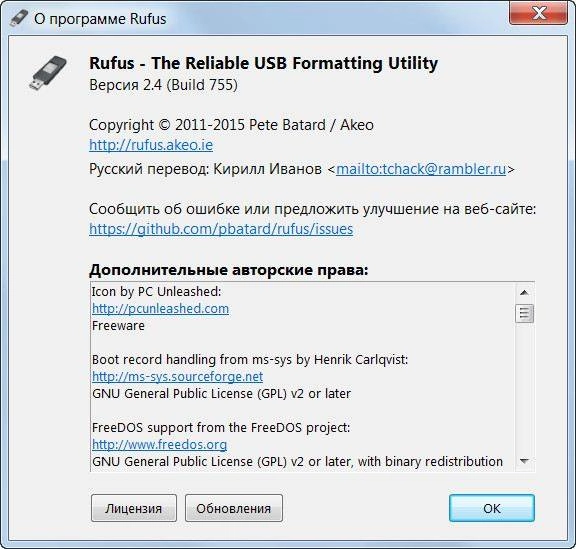Click the Лицензия button
Screen dimensions: 576x549
click(x=134, y=508)
